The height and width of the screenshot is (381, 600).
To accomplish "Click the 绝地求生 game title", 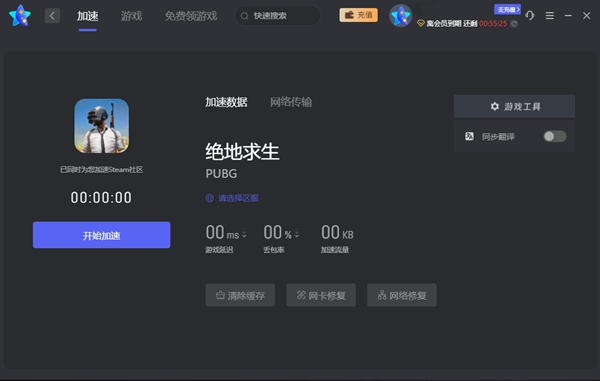I will tap(242, 152).
